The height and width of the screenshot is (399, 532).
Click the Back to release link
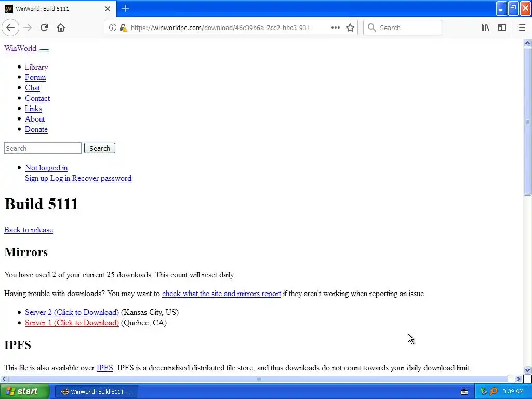pos(29,230)
